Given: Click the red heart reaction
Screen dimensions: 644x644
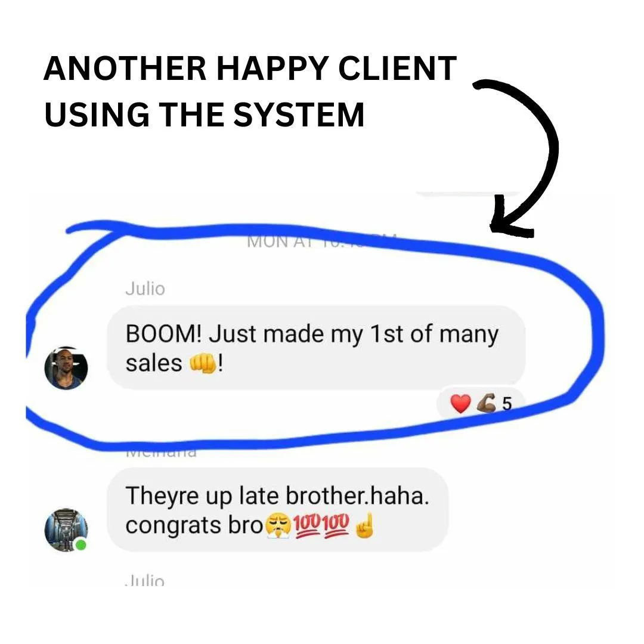Looking at the screenshot, I should (x=460, y=404).
